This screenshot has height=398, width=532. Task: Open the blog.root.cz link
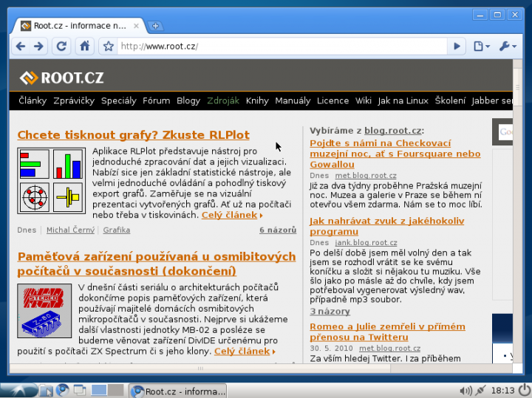click(393, 131)
